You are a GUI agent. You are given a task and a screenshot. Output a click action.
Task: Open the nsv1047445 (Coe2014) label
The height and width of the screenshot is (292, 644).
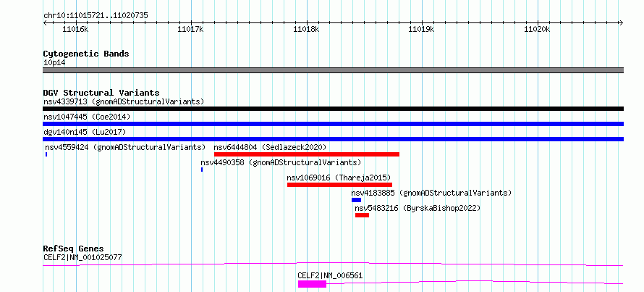click(87, 117)
